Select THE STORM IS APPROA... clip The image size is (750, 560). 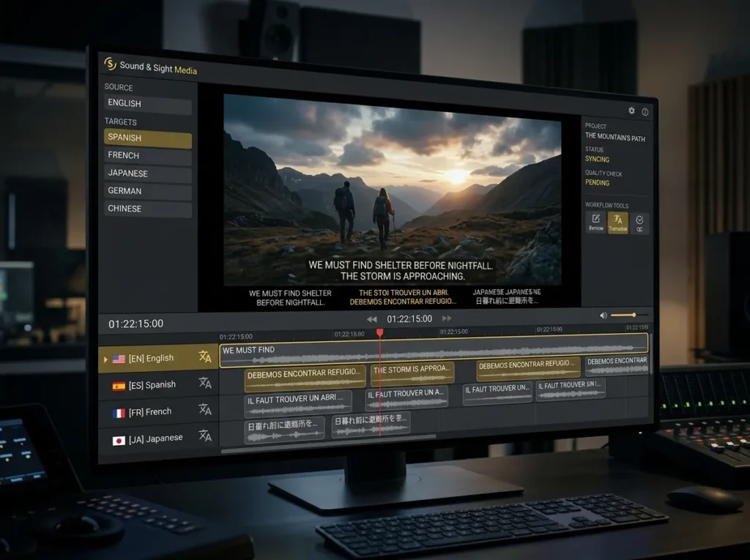coord(412,374)
